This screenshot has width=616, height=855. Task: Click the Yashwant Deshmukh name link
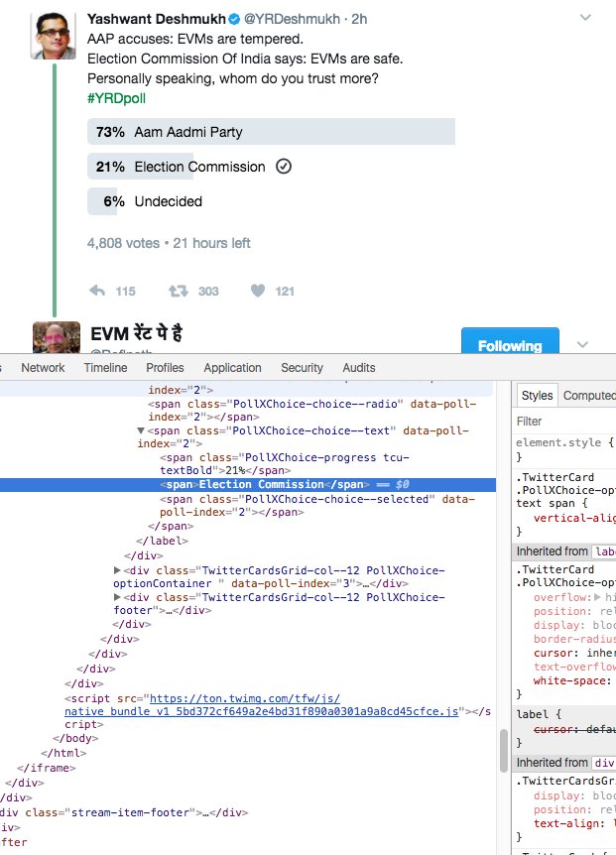(157, 19)
